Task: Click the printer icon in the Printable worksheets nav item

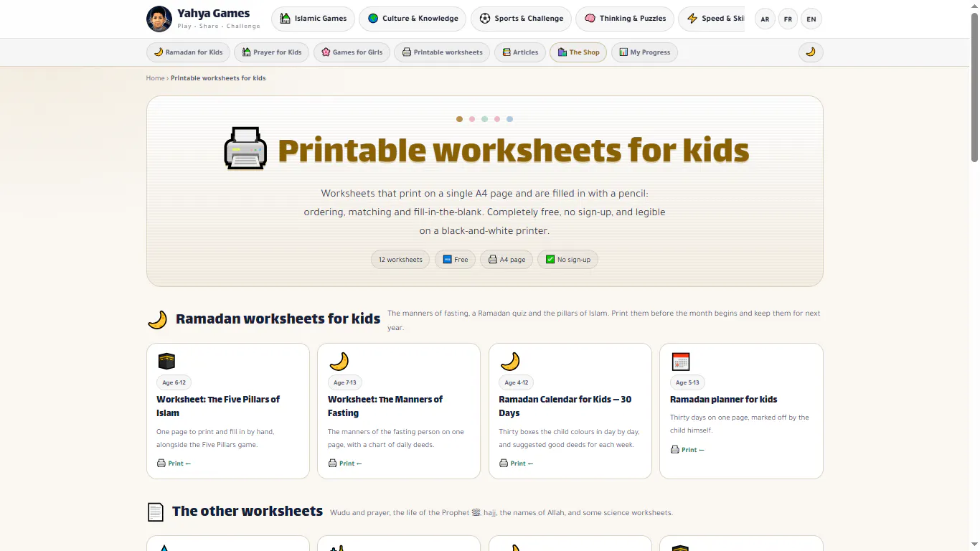Action: point(407,52)
